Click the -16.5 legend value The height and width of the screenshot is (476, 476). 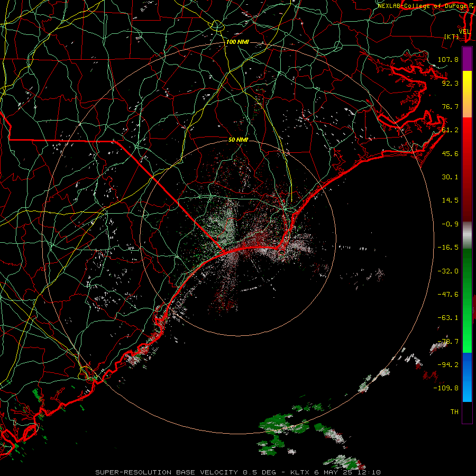pos(448,248)
